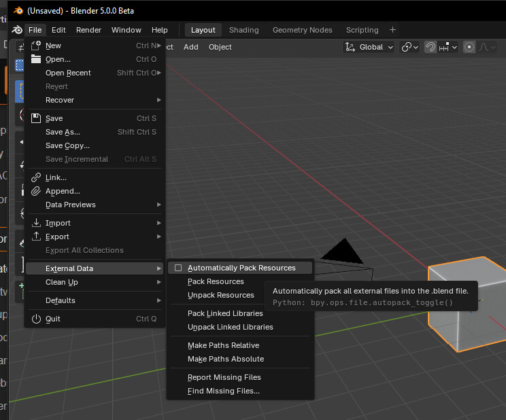Open the Global orientation dropdown
The image size is (506, 420).
point(369,47)
